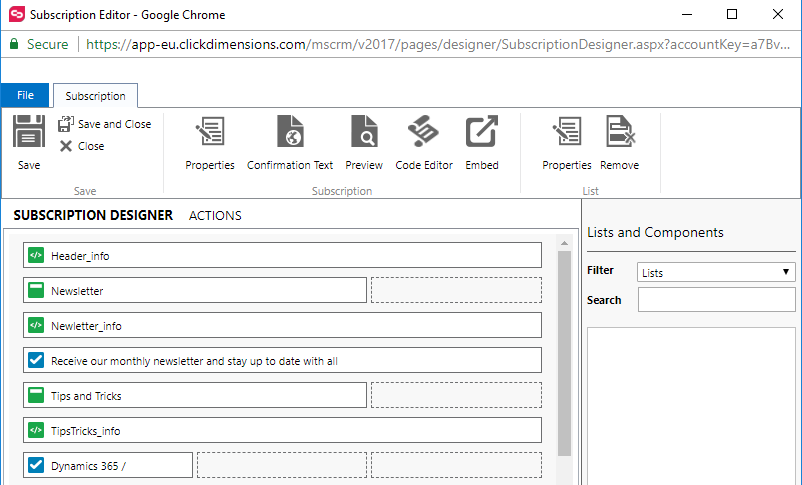The image size is (802, 485).
Task: Click the Newsletter row label
Action: [x=77, y=291]
